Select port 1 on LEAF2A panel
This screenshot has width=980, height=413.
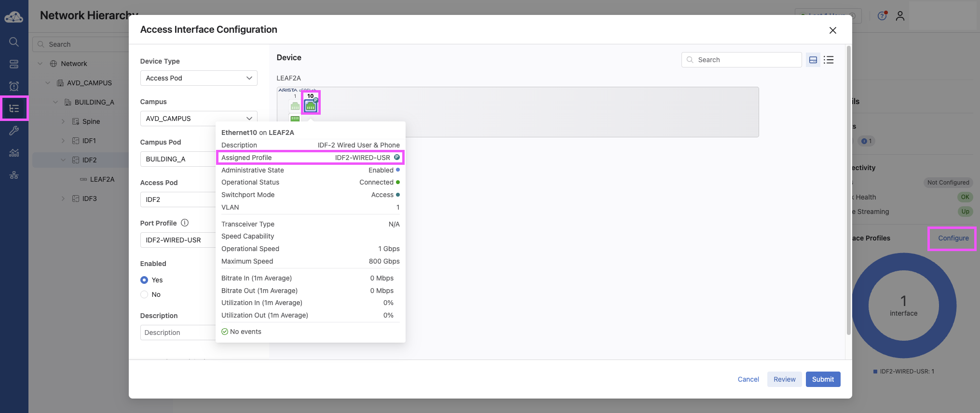[295, 106]
